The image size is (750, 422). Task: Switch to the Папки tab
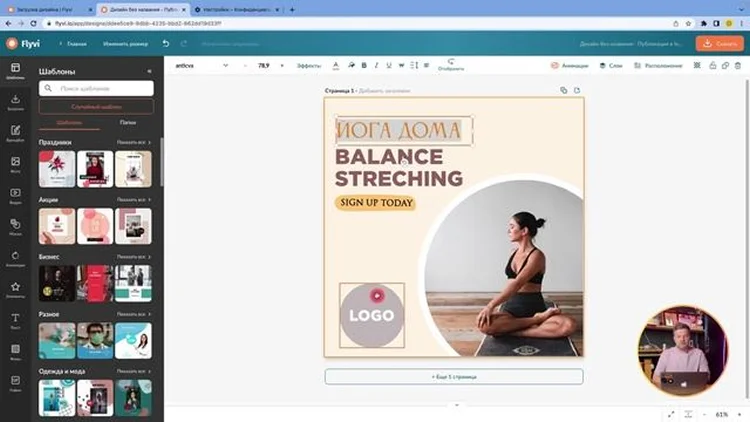coord(128,122)
